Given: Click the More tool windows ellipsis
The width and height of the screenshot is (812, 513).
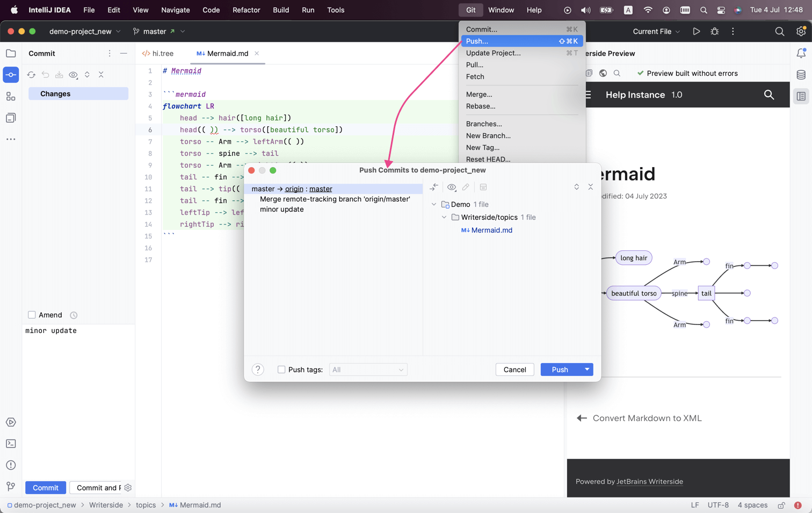Looking at the screenshot, I should [11, 139].
